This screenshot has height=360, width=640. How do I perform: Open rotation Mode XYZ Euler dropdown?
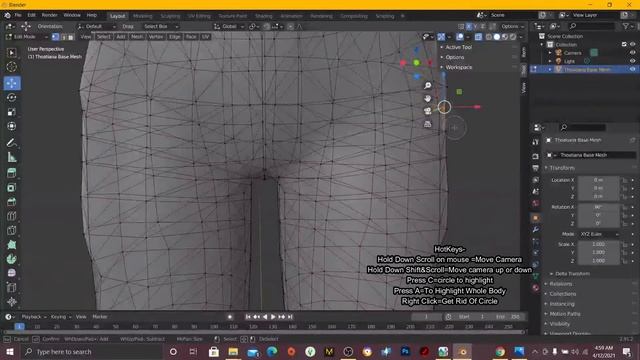tap(599, 234)
